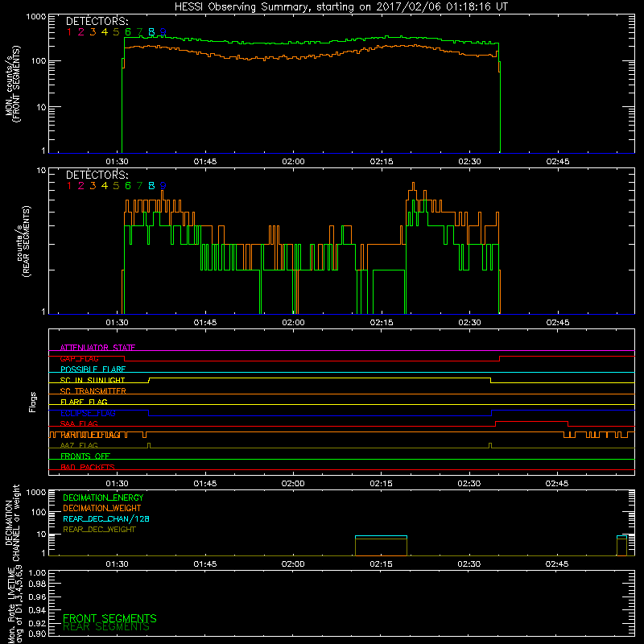
Task: Click the ATTENUATOR STATE flag label
Action: [97, 348]
